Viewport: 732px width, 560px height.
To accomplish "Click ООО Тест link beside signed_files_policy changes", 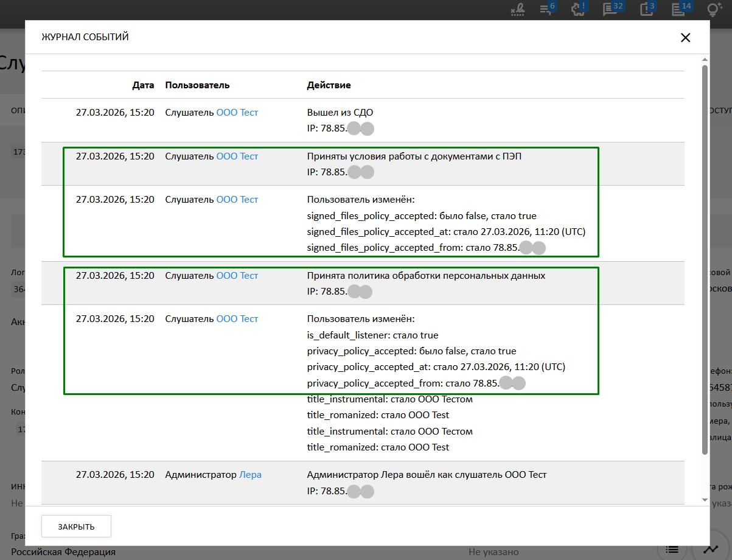I will coord(237,200).
